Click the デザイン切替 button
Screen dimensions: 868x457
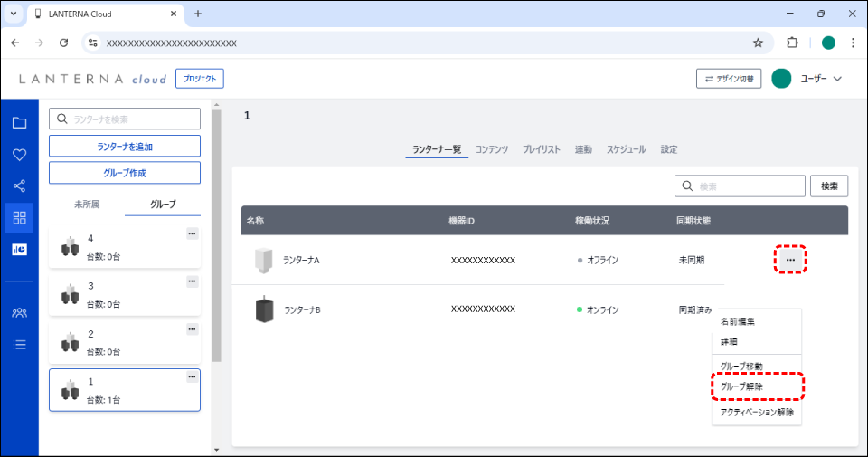[x=729, y=79]
